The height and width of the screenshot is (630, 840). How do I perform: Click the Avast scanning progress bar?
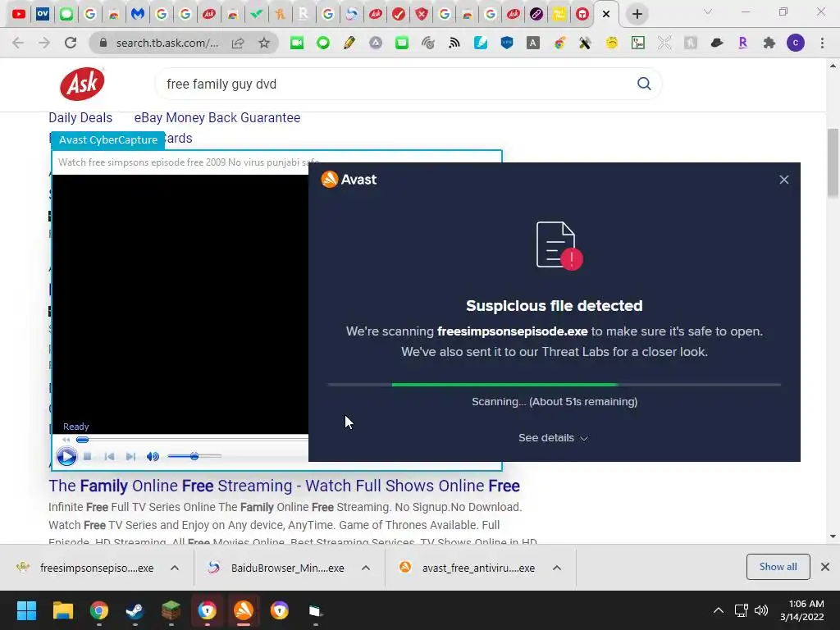click(554, 385)
